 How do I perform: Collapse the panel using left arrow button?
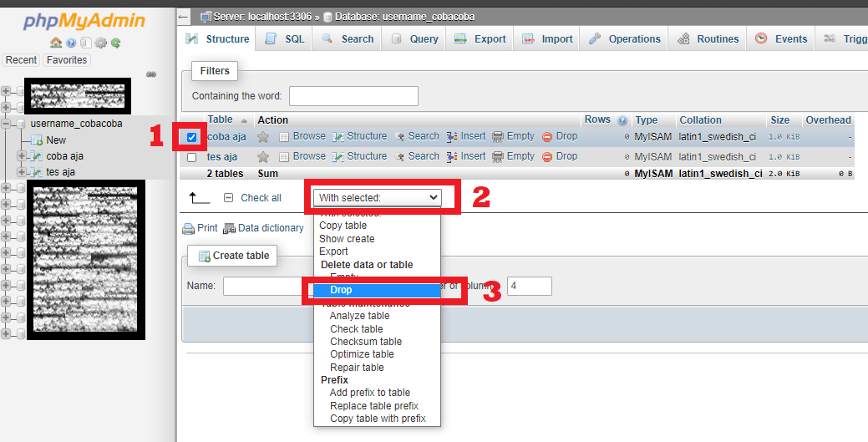[x=183, y=18]
